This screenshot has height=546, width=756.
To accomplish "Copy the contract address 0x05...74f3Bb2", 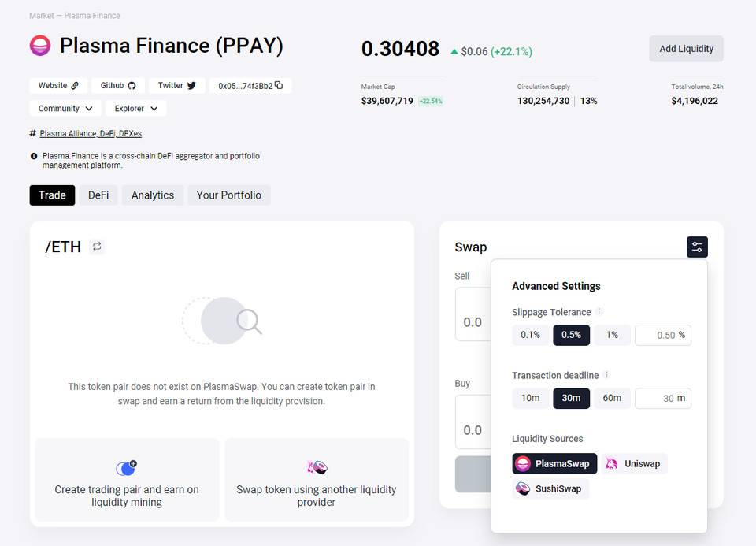I will (x=279, y=85).
